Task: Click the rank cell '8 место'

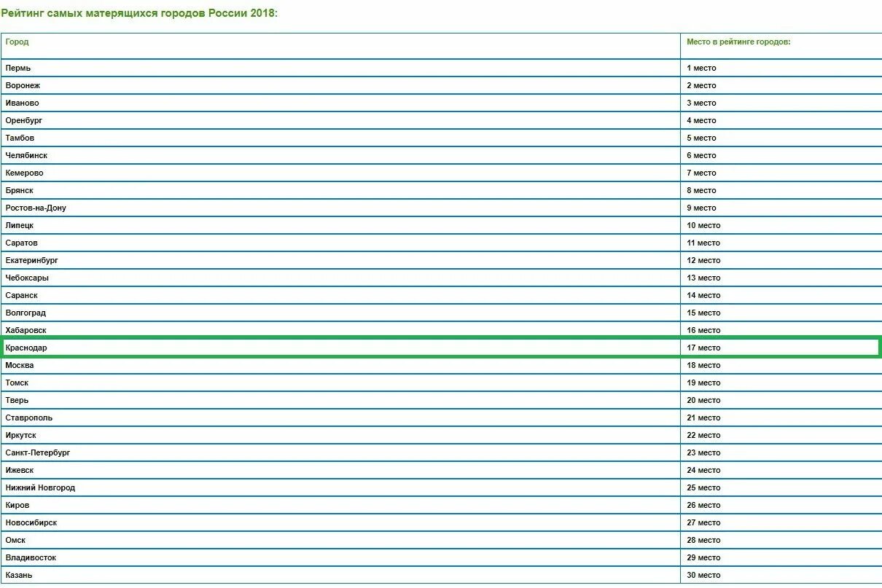Action: pyautogui.click(x=781, y=190)
